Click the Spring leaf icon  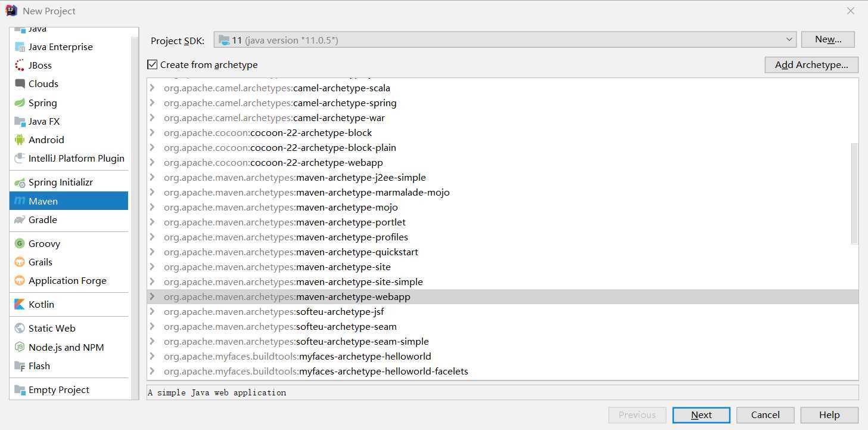[x=20, y=103]
